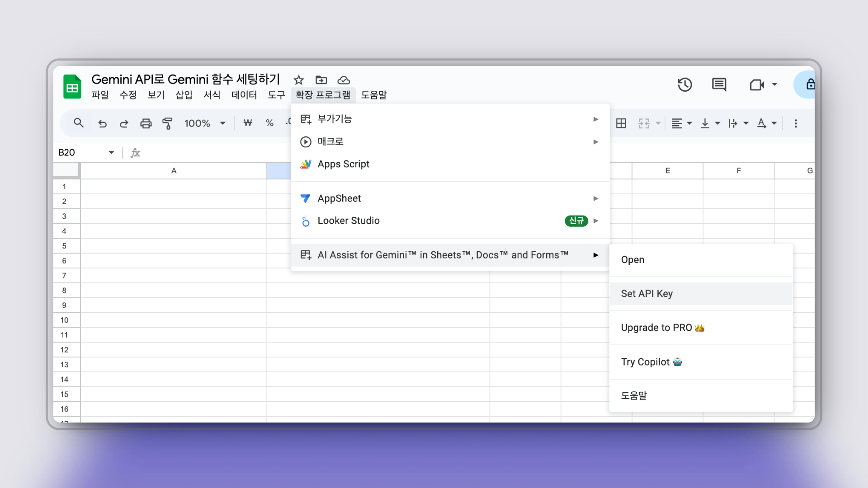The image size is (868, 488).
Task: Undo the last action
Action: [x=103, y=123]
